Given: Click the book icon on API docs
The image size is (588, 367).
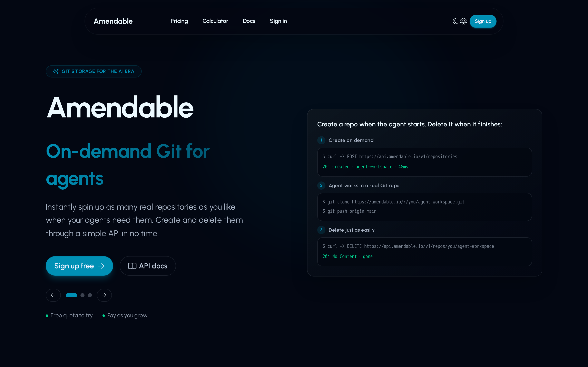Looking at the screenshot, I should (132, 266).
